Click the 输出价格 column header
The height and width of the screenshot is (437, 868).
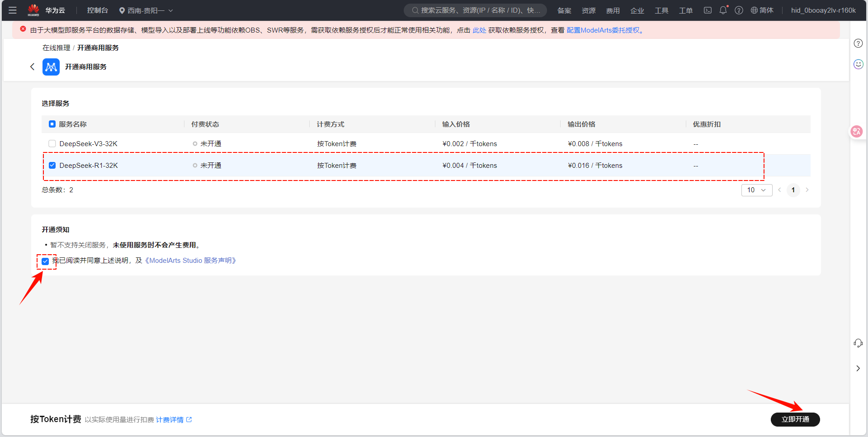pos(581,124)
